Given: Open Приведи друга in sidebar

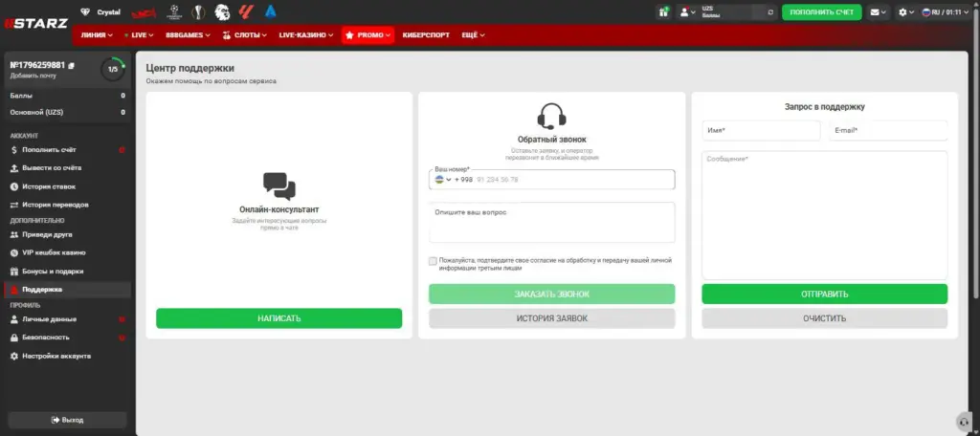Looking at the screenshot, I should tap(67, 234).
